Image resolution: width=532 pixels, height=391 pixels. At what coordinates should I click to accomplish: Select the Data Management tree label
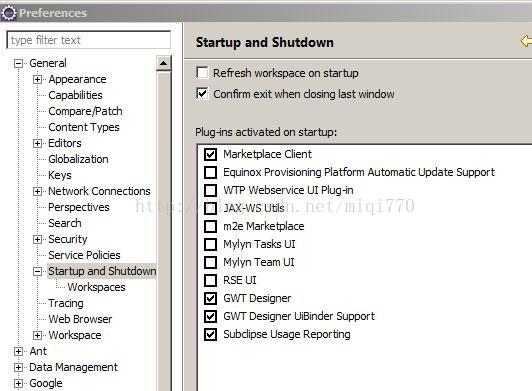point(73,367)
